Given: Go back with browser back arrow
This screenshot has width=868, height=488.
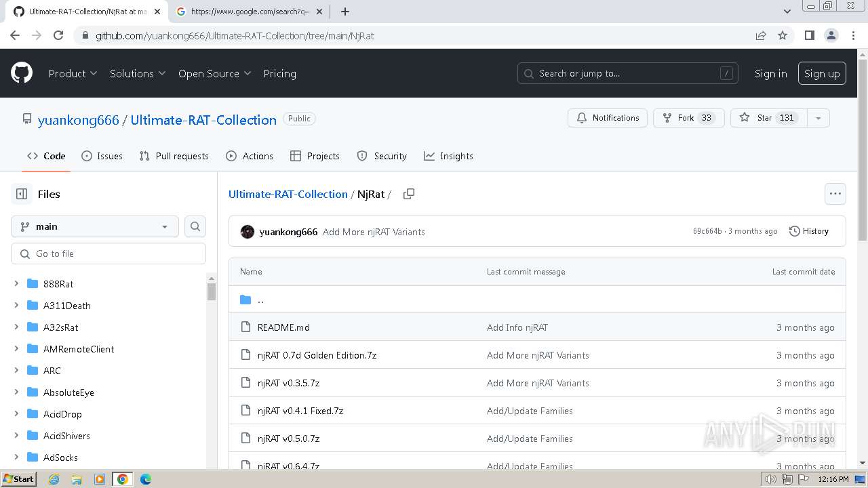Looking at the screenshot, I should 15,35.
